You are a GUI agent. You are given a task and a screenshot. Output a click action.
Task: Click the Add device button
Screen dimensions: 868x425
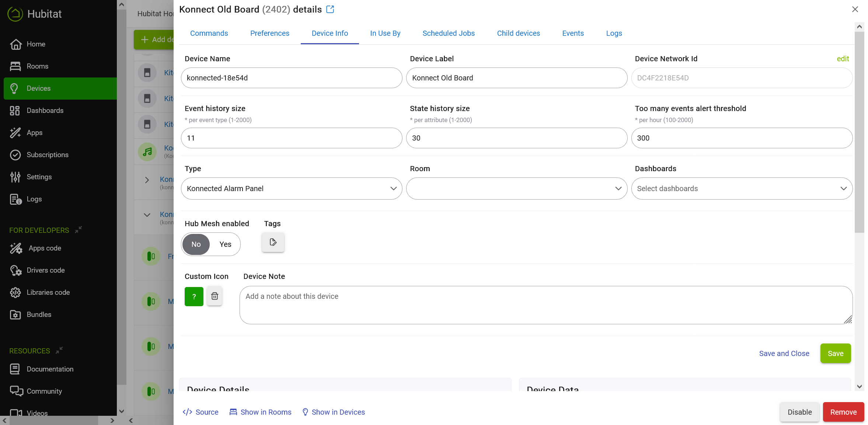[x=154, y=39]
